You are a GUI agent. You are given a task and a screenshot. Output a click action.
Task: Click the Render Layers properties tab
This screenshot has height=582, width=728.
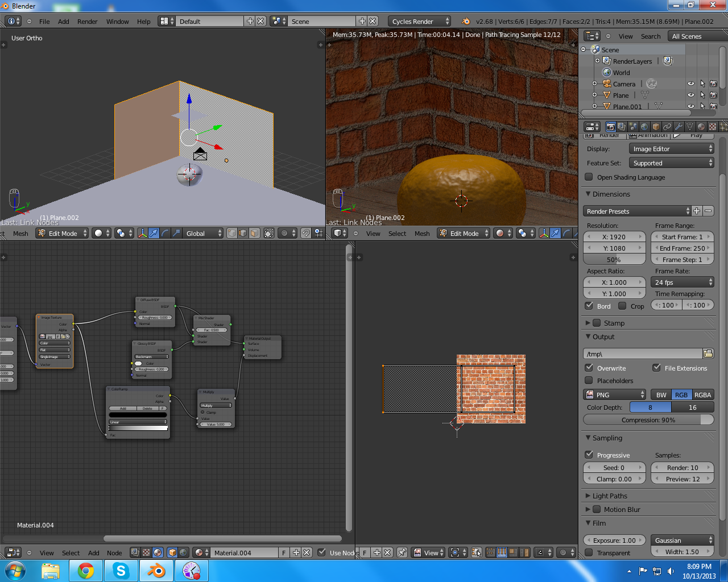[x=622, y=127]
